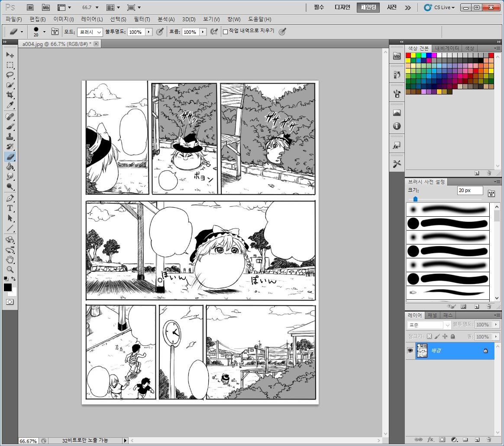Switch to the 필수 workspace
Image resolution: width=504 pixels, height=446 pixels.
point(319,7)
